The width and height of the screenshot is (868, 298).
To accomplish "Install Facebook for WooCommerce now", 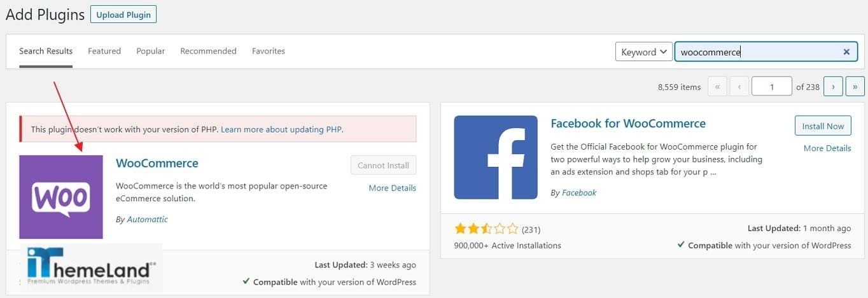I will 823,126.
